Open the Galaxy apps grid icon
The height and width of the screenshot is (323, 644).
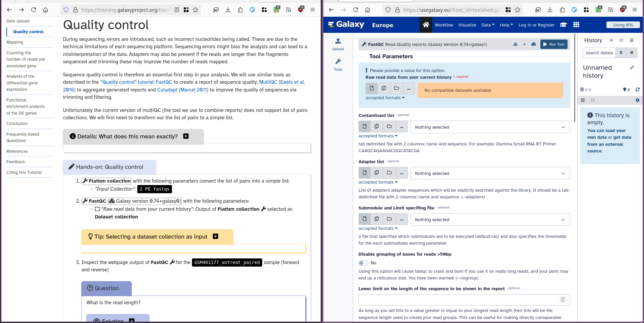(x=576, y=25)
